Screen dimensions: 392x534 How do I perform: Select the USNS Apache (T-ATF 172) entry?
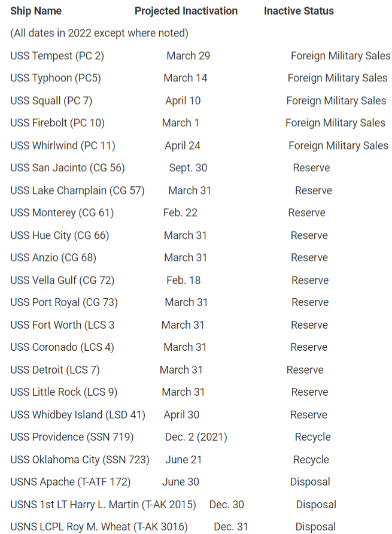coord(70,482)
